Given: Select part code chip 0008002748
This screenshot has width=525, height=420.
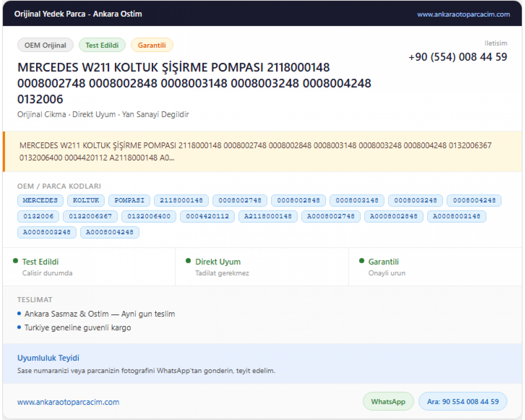Looking at the screenshot, I should coord(240,201).
